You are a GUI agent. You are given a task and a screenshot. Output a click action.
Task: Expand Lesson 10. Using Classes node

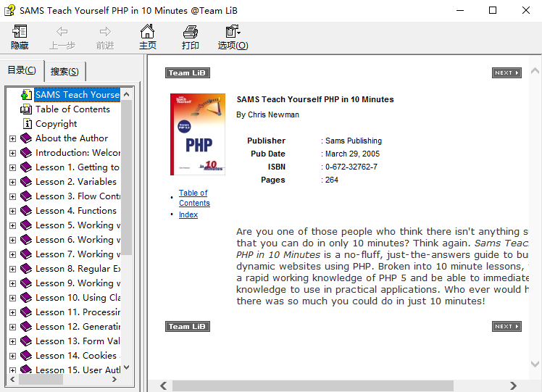coord(12,298)
